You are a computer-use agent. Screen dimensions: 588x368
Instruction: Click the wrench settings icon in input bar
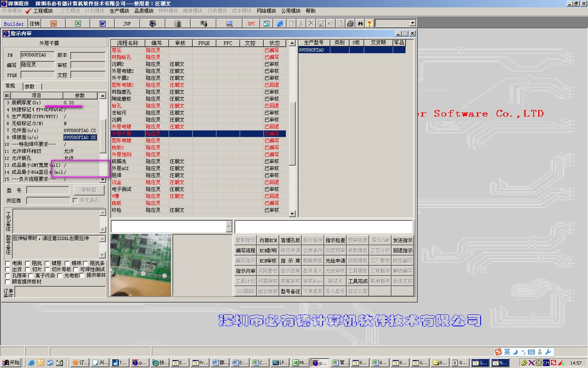pos(548,352)
